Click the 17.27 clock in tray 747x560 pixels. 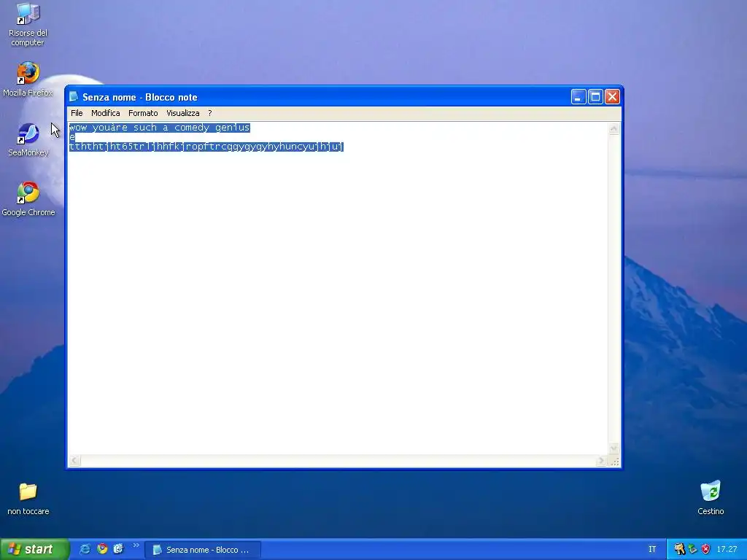(727, 549)
